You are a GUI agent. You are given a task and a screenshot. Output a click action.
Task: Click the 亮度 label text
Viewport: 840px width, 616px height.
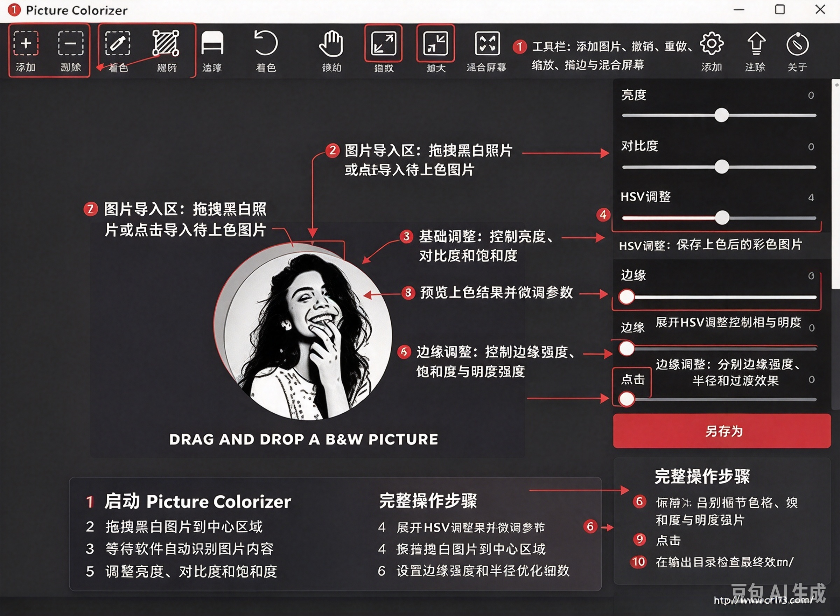(x=633, y=95)
